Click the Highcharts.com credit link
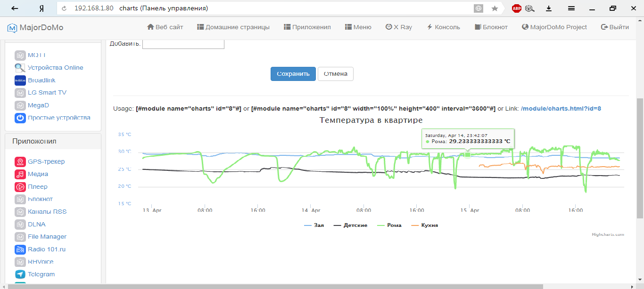644x289 pixels. click(608, 235)
